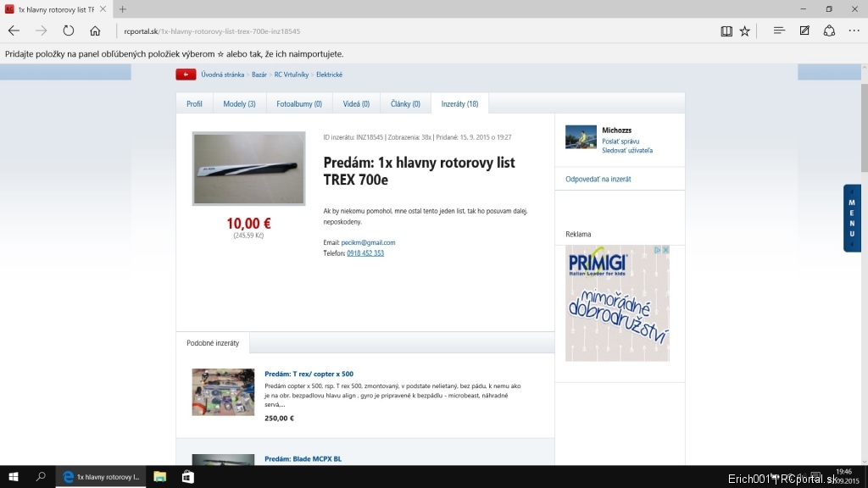Viewport: 868px width, 488px height.
Task: Add page to favorites with star icon
Action: coord(745,31)
